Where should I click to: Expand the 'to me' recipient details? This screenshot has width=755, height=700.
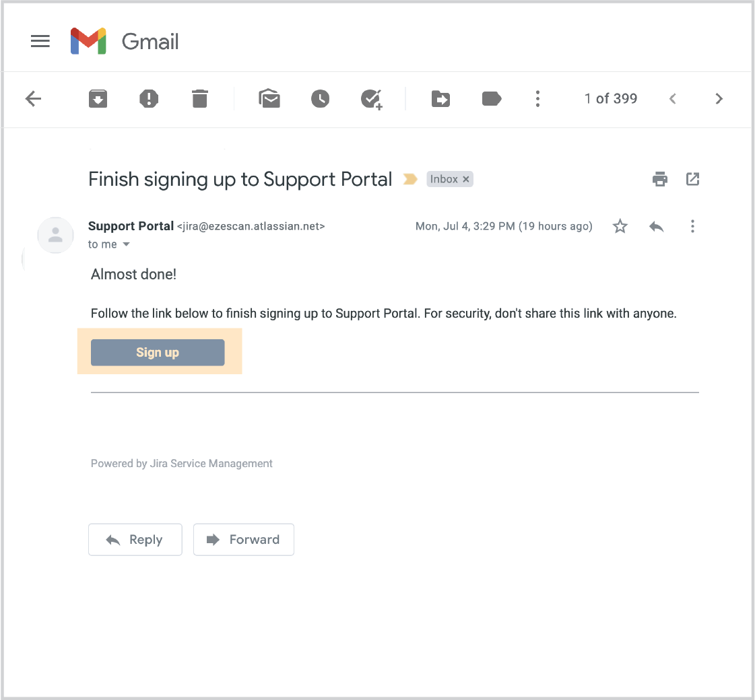tap(125, 244)
